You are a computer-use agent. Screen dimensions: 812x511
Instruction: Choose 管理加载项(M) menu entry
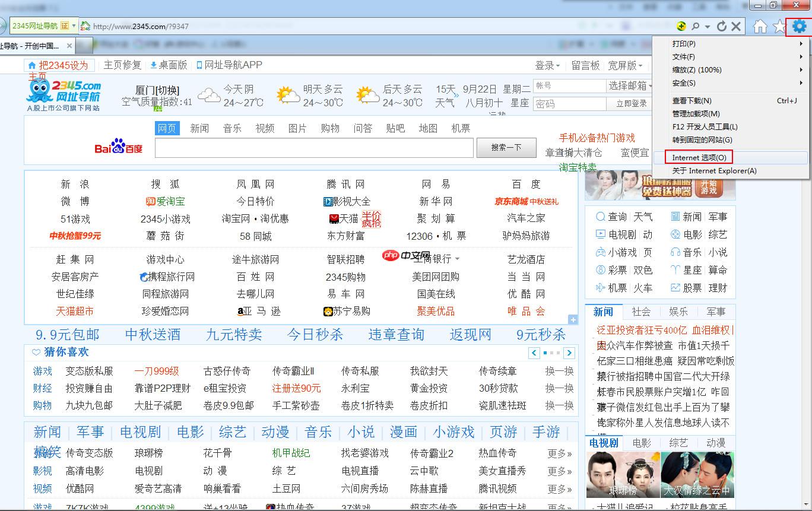(x=696, y=113)
